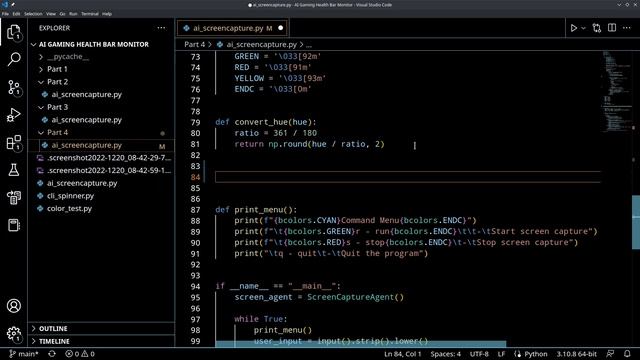This screenshot has width=640, height=360.
Task: Expand the __pycache__ folder
Action: tap(67, 57)
